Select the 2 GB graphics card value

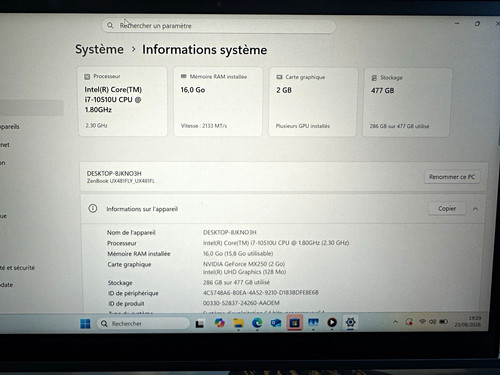click(x=284, y=90)
